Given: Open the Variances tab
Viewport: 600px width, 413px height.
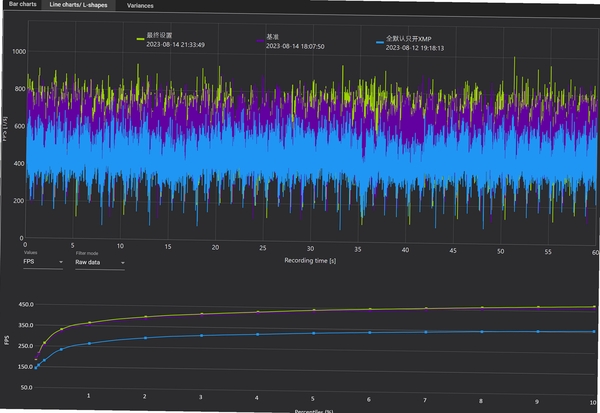Looking at the screenshot, I should (140, 6).
